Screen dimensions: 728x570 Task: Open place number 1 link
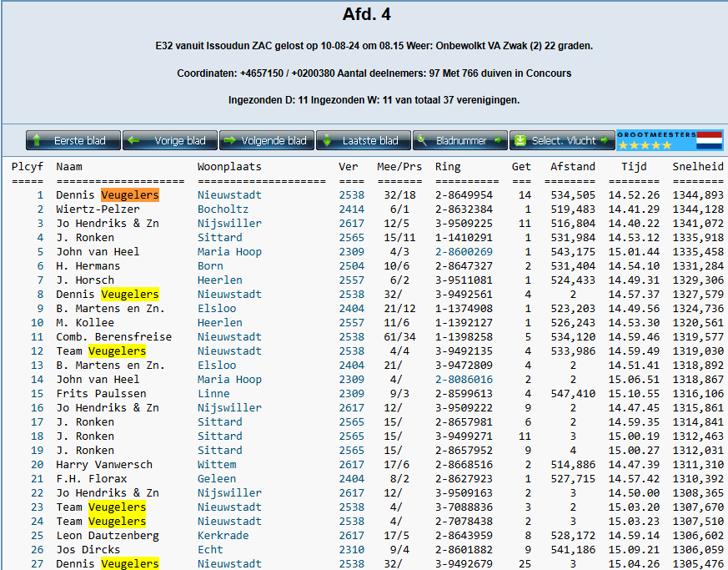38,195
